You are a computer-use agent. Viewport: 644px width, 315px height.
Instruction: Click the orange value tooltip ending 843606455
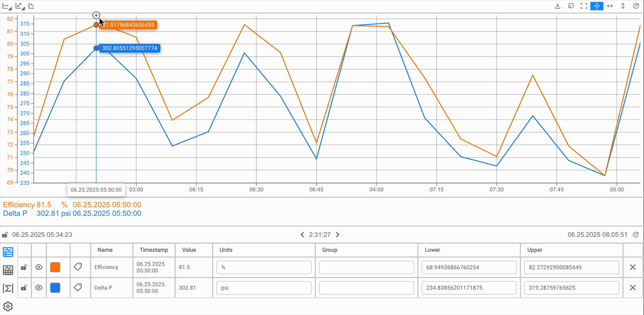point(129,25)
